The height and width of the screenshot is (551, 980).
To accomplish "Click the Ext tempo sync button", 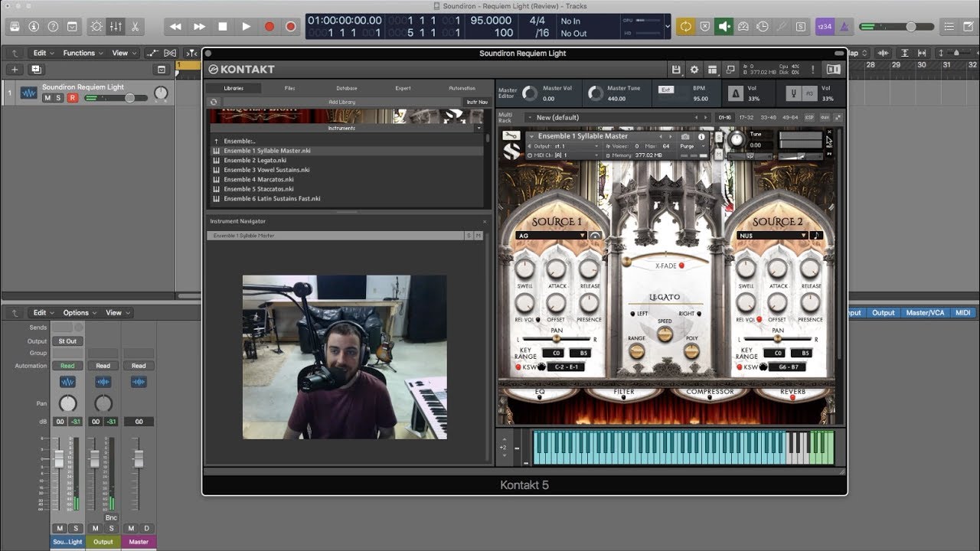I will click(x=666, y=90).
